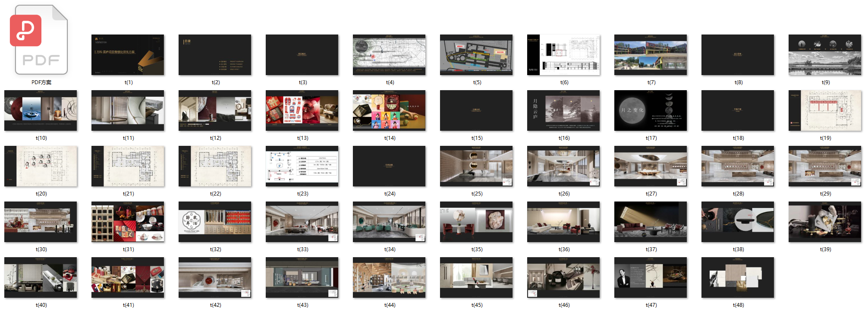Click the t(4) city map thumbnail
Screen dimensions: 868x312
point(389,55)
